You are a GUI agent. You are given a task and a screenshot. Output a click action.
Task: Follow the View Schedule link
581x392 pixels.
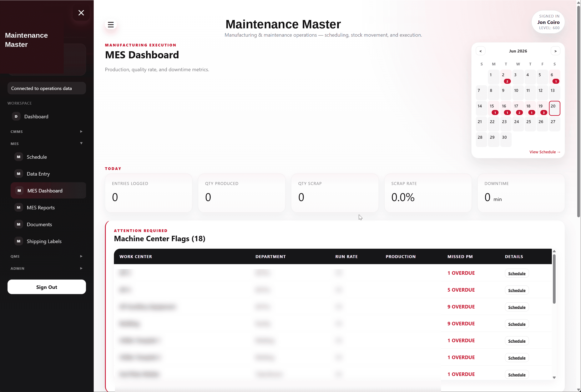[x=545, y=152]
